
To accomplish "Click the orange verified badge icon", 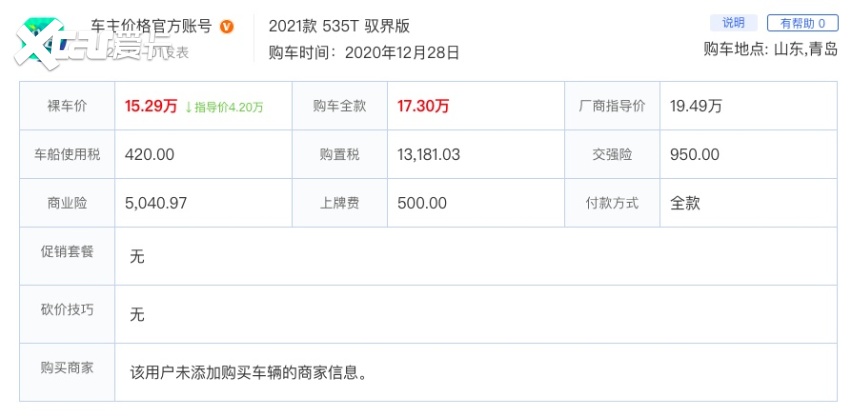I will pyautogui.click(x=227, y=27).
